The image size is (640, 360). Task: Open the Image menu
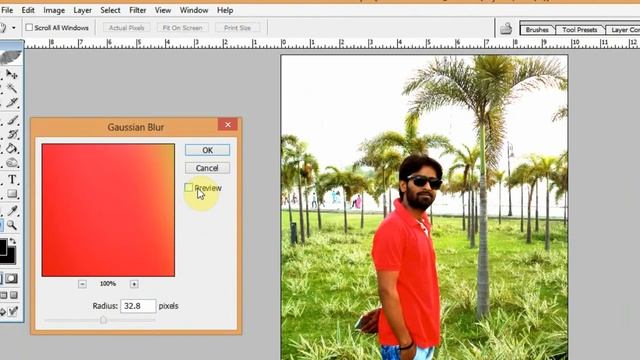tap(54, 10)
